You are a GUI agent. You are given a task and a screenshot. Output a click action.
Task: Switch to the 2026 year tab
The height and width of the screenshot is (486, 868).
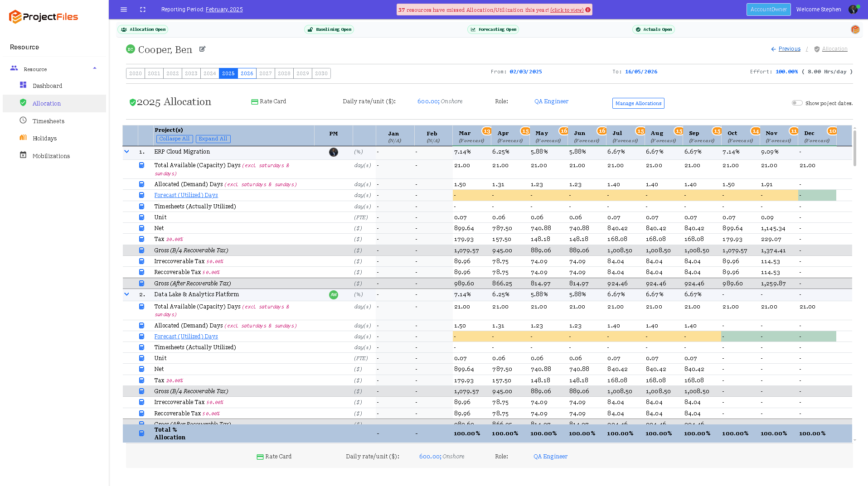point(247,73)
